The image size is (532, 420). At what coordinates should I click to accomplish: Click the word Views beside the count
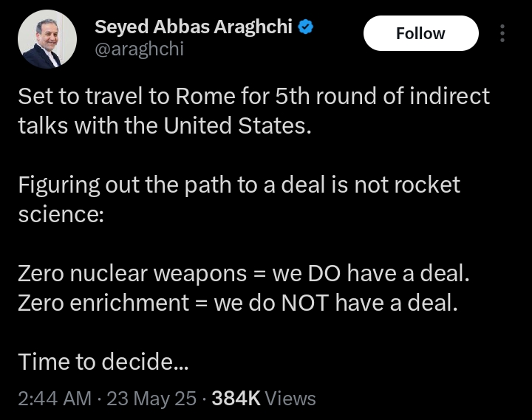tap(290, 399)
